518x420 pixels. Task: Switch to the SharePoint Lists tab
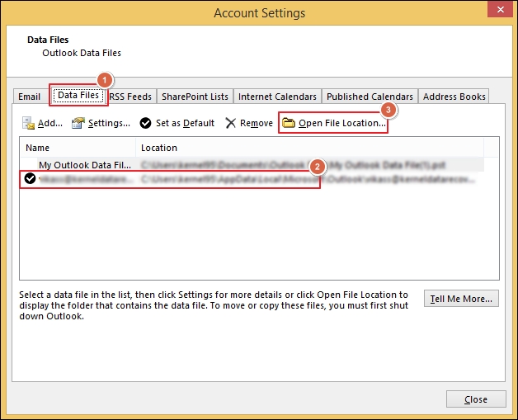[195, 97]
